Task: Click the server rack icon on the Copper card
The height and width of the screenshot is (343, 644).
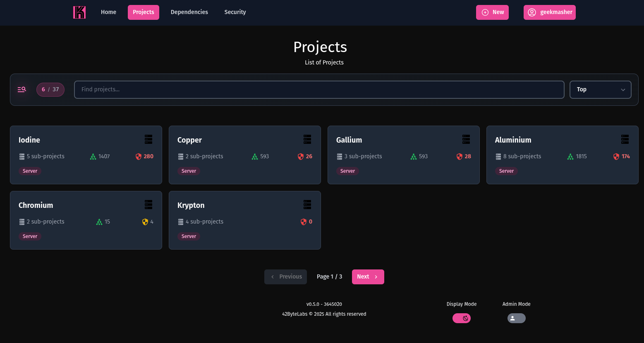Action: [x=307, y=139]
